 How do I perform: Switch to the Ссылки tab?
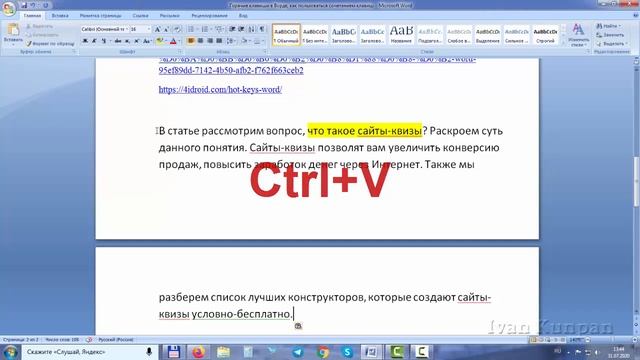(x=140, y=16)
